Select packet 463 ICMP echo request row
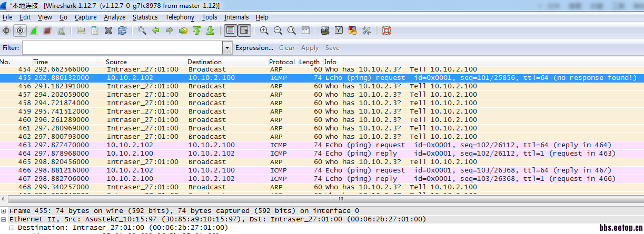This screenshot has width=644, height=234. [x=316, y=145]
